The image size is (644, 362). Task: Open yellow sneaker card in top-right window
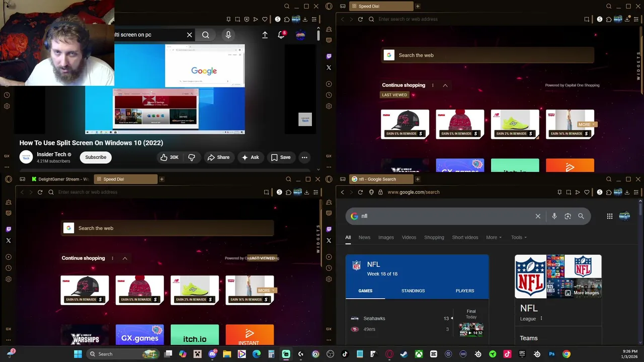coord(515,124)
